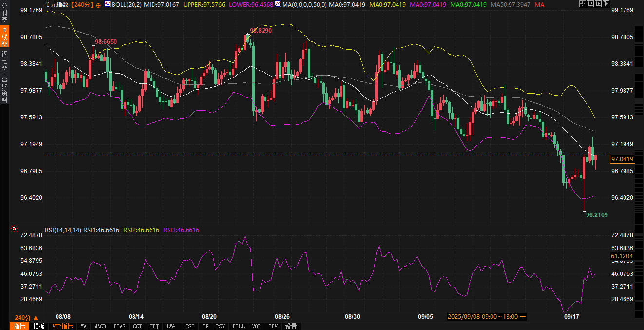Screen dimensions: 644x330
Task: Click the RSI1:46.6616 value
Action: coord(101,230)
